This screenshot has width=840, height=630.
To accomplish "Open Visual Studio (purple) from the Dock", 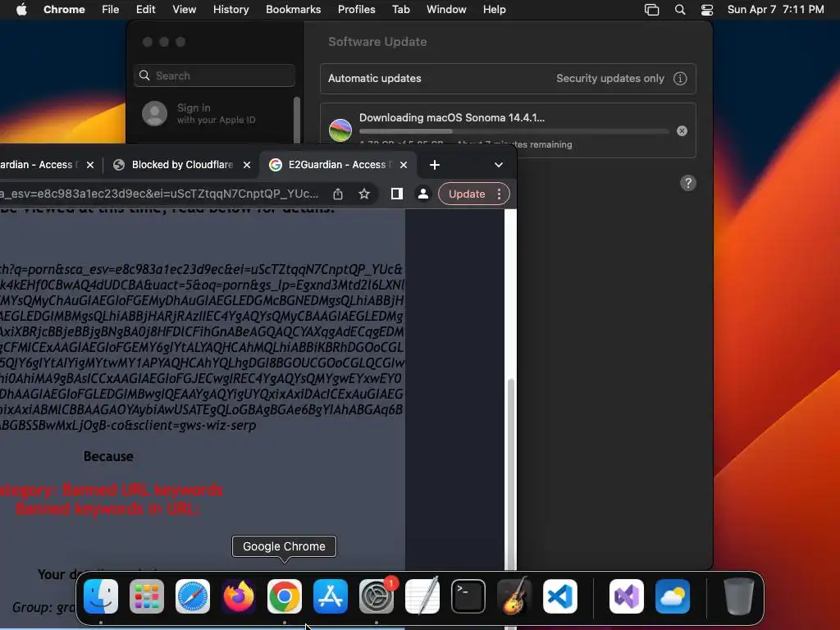I will [x=627, y=596].
